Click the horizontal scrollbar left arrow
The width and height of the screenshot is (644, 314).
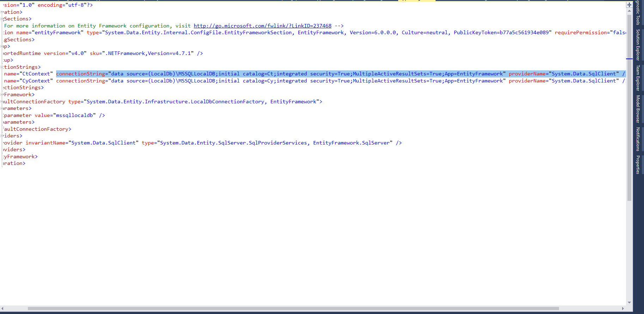coord(2,308)
